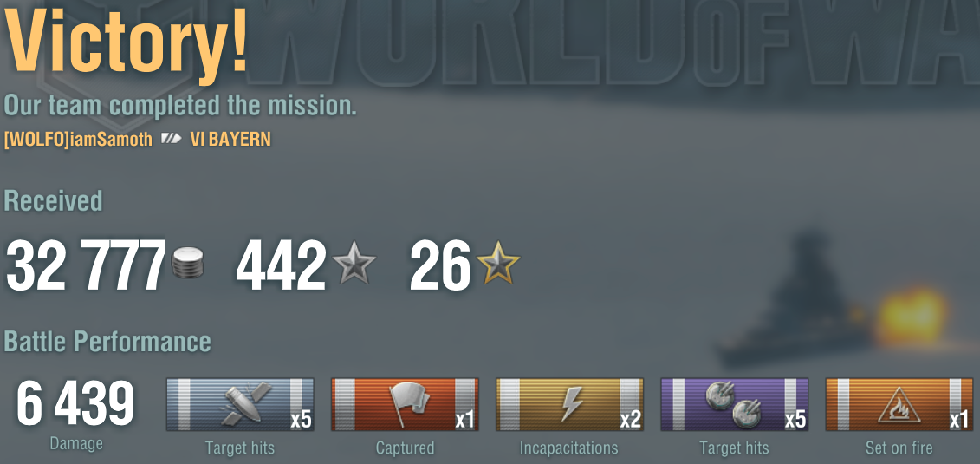The width and height of the screenshot is (980, 464).
Task: Click the 32 777 credits amount
Action: [87, 265]
